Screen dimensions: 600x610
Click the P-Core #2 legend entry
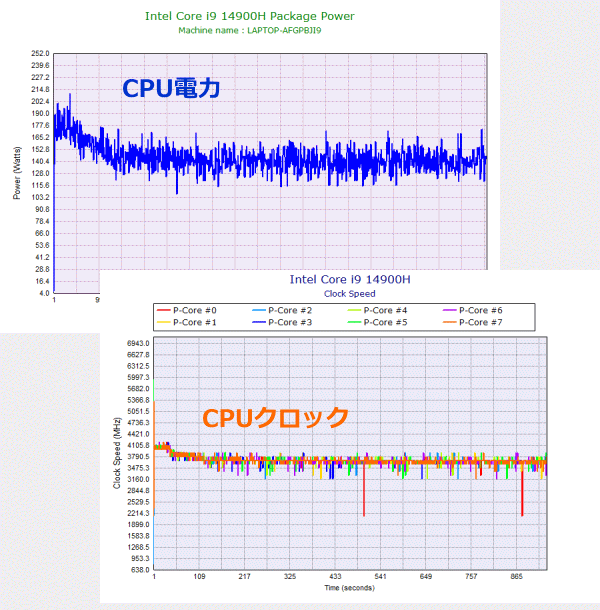tap(282, 310)
